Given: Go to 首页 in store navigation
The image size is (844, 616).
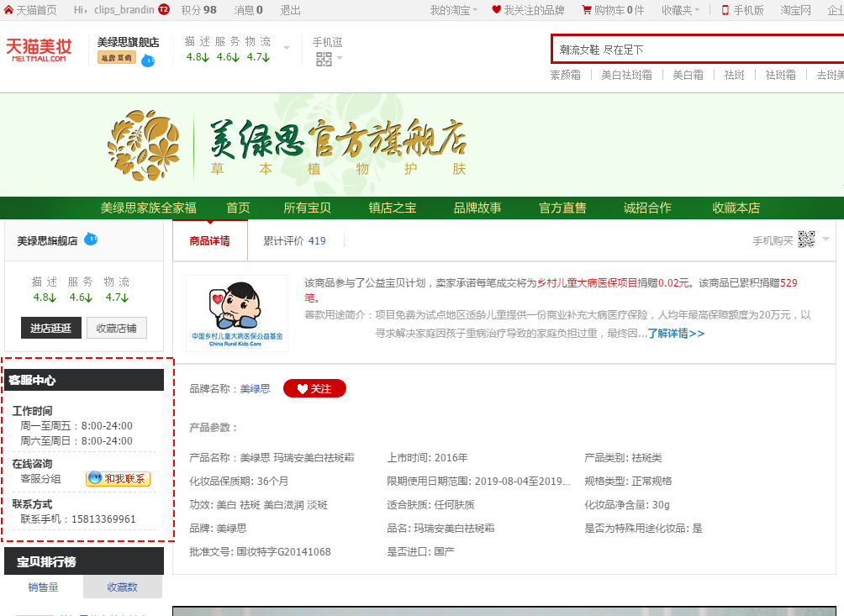Looking at the screenshot, I should (x=238, y=208).
